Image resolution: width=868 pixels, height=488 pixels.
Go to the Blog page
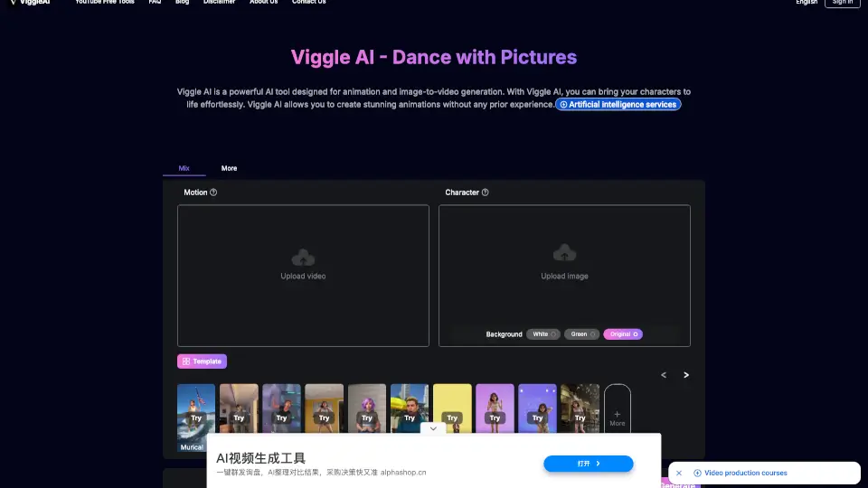pos(182,2)
